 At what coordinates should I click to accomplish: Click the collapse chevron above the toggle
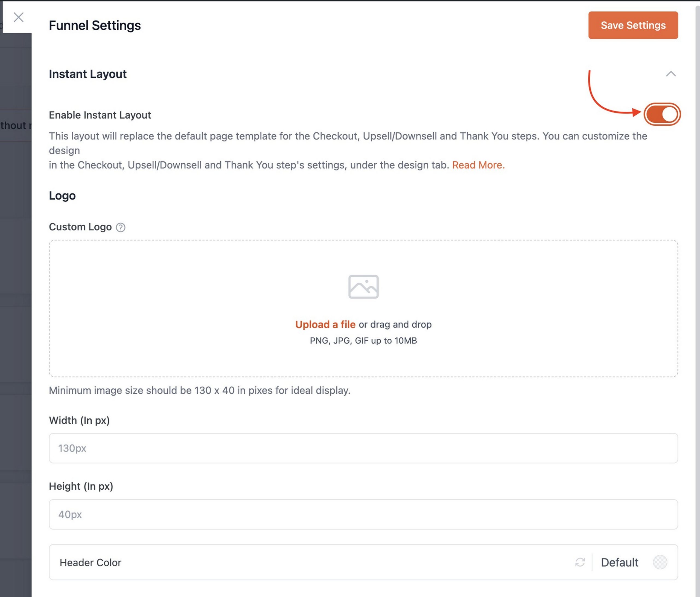pos(672,74)
